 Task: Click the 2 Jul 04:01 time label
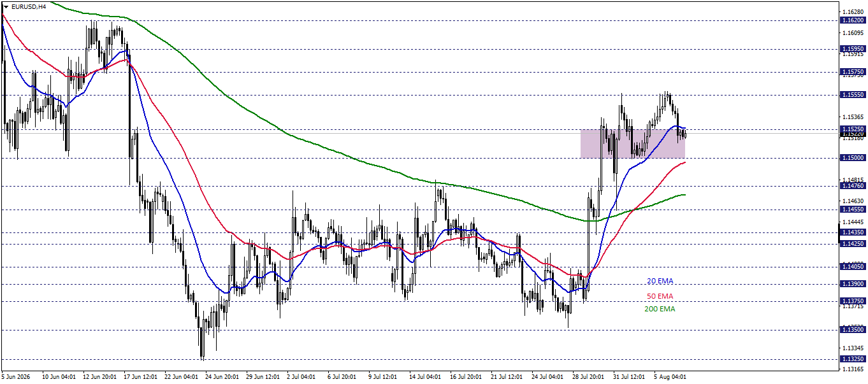[x=301, y=377]
